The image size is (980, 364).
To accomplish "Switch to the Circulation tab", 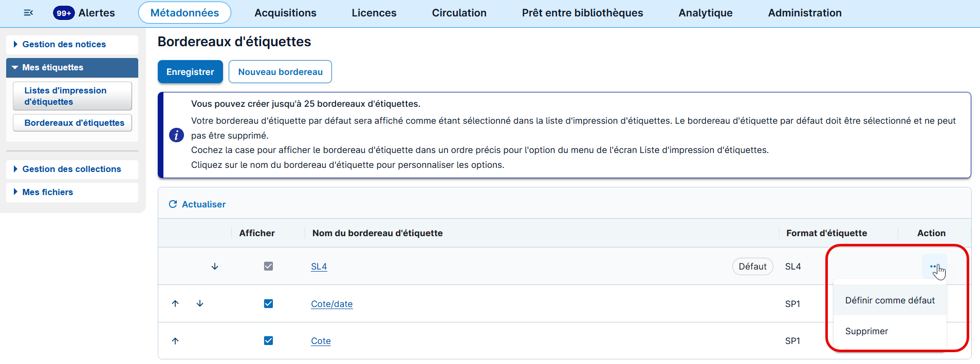I will point(459,13).
